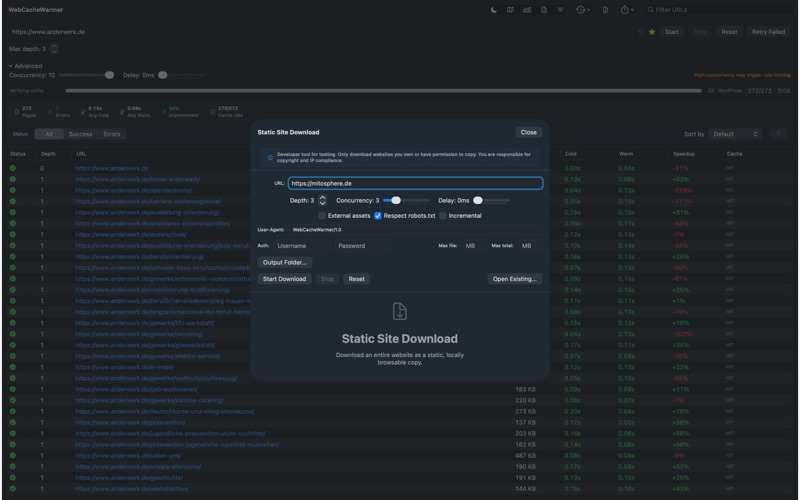Click the document icon right of the history clock

[x=605, y=10]
